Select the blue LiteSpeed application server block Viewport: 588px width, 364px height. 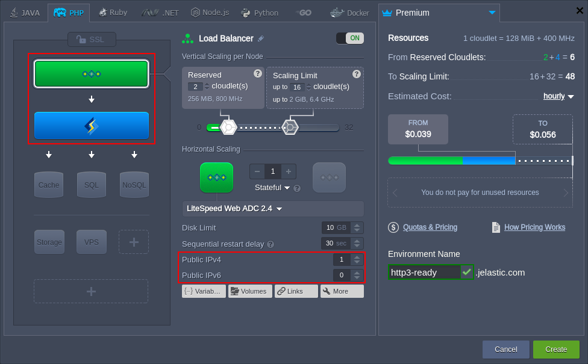coord(92,126)
